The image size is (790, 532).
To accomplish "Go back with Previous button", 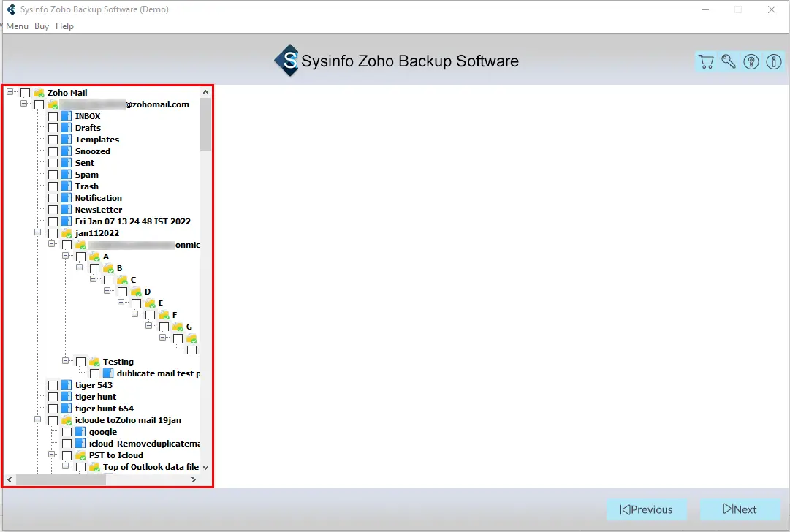I will click(x=647, y=509).
